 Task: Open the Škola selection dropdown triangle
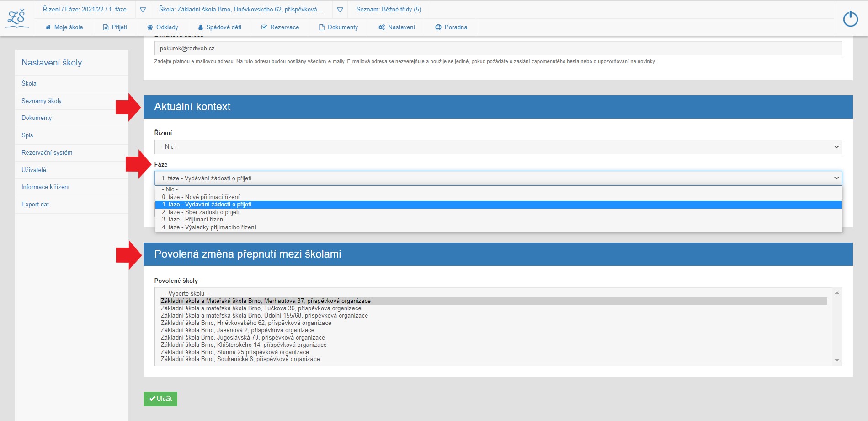point(340,10)
